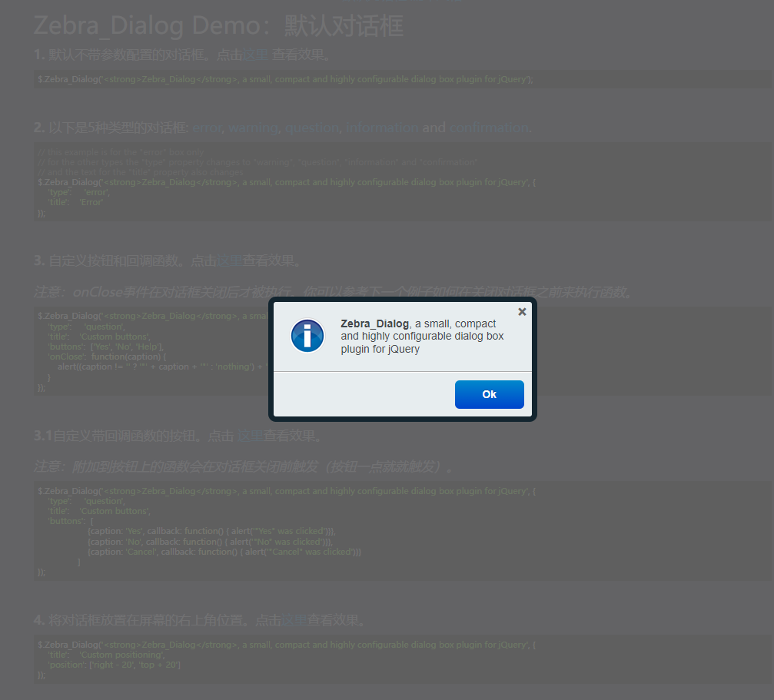Open the warning dialog type link
Viewport: 774px width, 700px height.
point(253,128)
